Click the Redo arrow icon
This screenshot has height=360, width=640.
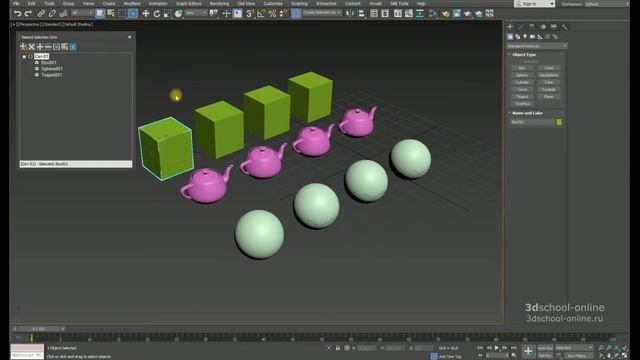[28, 13]
